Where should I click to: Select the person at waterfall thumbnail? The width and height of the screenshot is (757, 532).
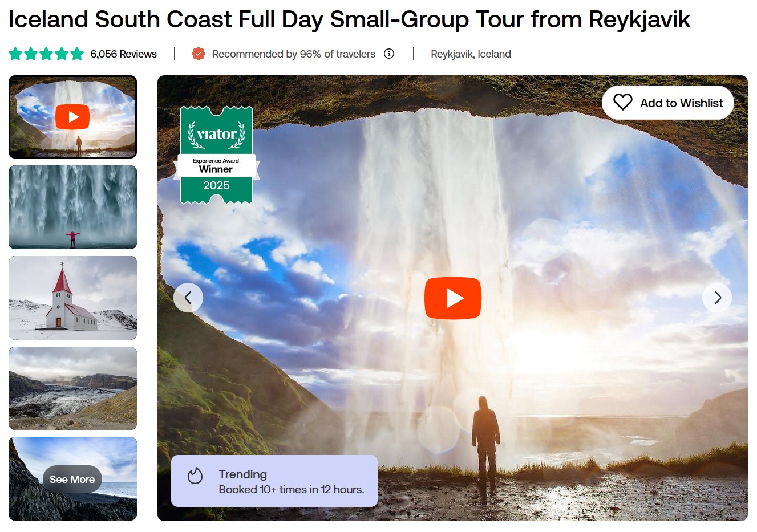click(72, 207)
